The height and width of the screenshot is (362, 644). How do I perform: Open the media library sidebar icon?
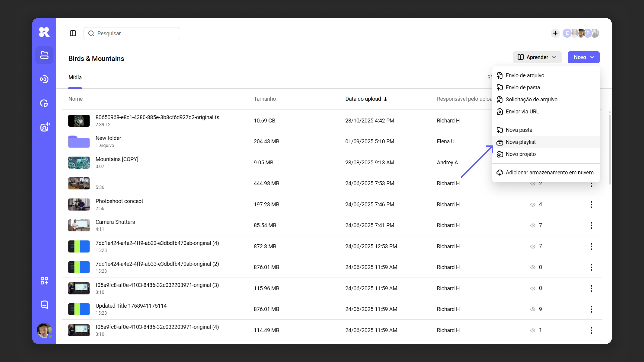(44, 55)
